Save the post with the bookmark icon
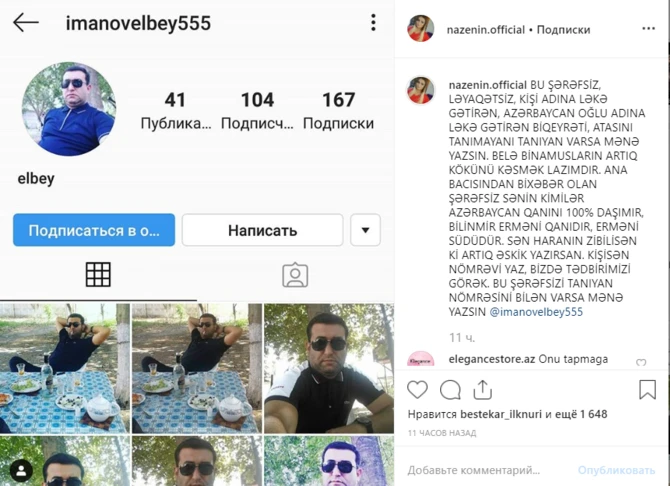 tap(647, 389)
